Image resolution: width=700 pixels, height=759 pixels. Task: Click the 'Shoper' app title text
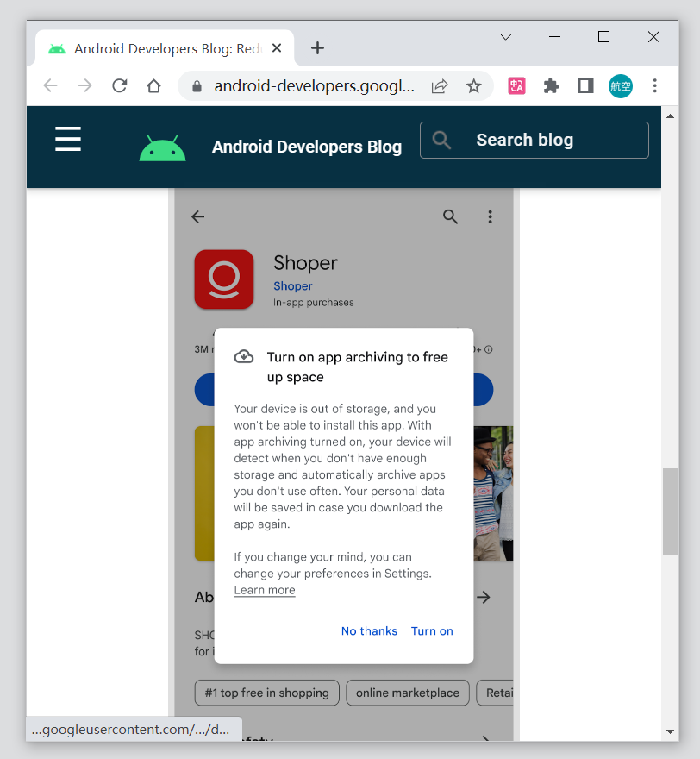[305, 263]
